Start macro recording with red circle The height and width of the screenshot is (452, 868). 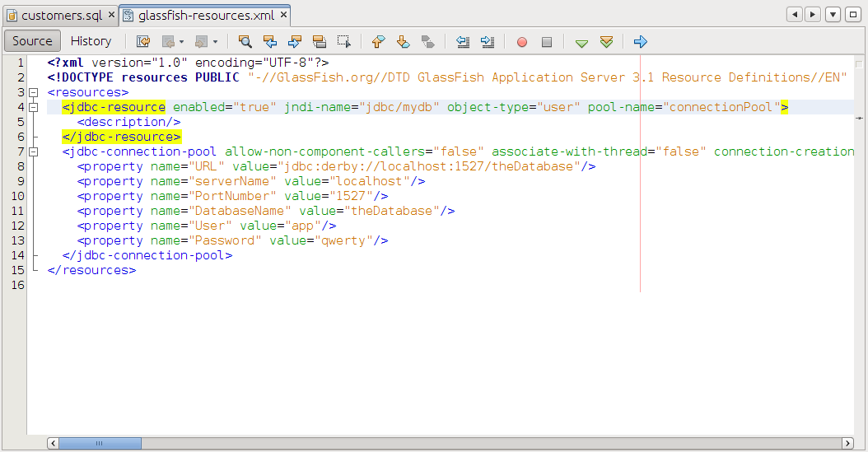(x=522, y=41)
